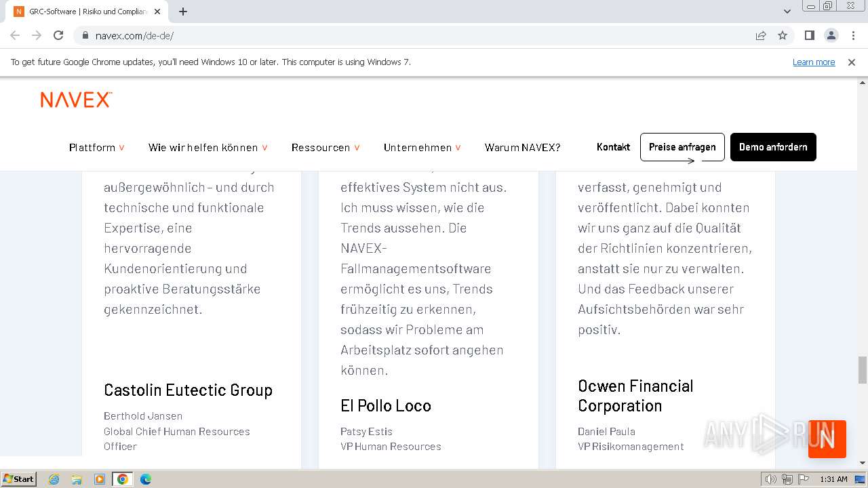Screen dimensions: 868x488
Task: Open volume control in system tray
Action: pyautogui.click(x=771, y=479)
